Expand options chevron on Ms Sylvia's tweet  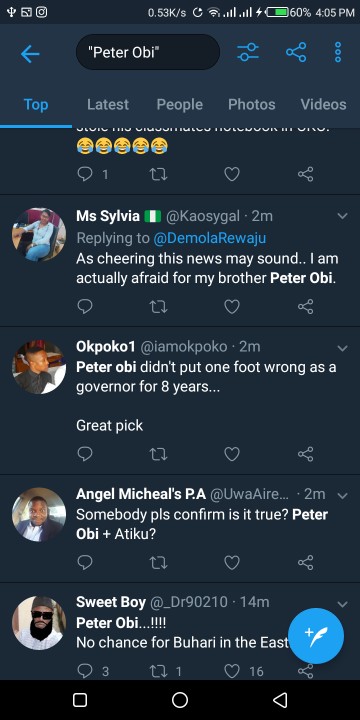(343, 216)
